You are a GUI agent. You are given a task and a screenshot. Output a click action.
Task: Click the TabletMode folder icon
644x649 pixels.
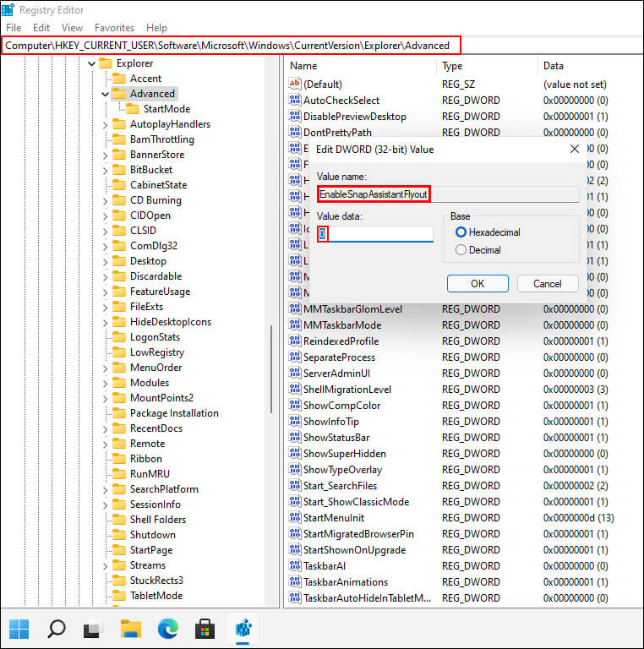(119, 596)
